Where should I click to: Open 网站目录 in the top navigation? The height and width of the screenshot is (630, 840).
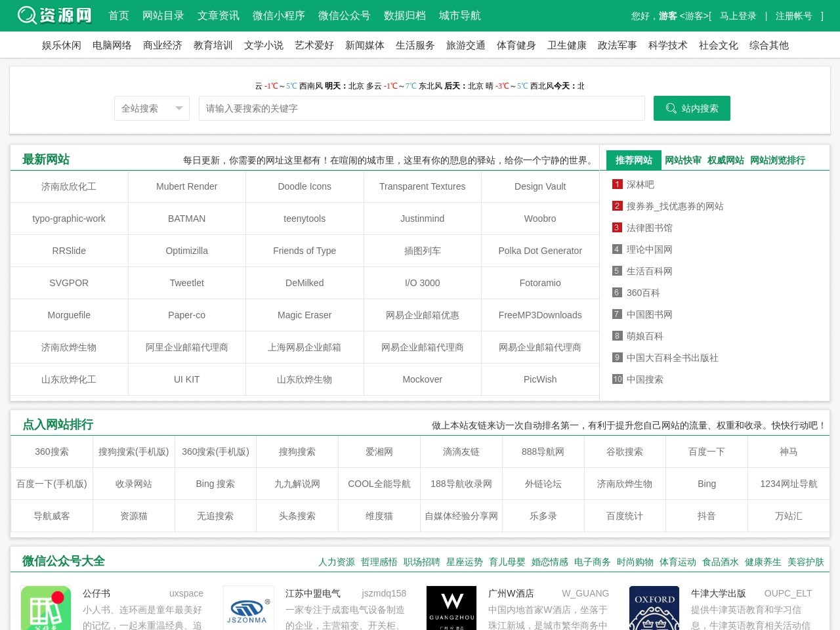tap(163, 16)
